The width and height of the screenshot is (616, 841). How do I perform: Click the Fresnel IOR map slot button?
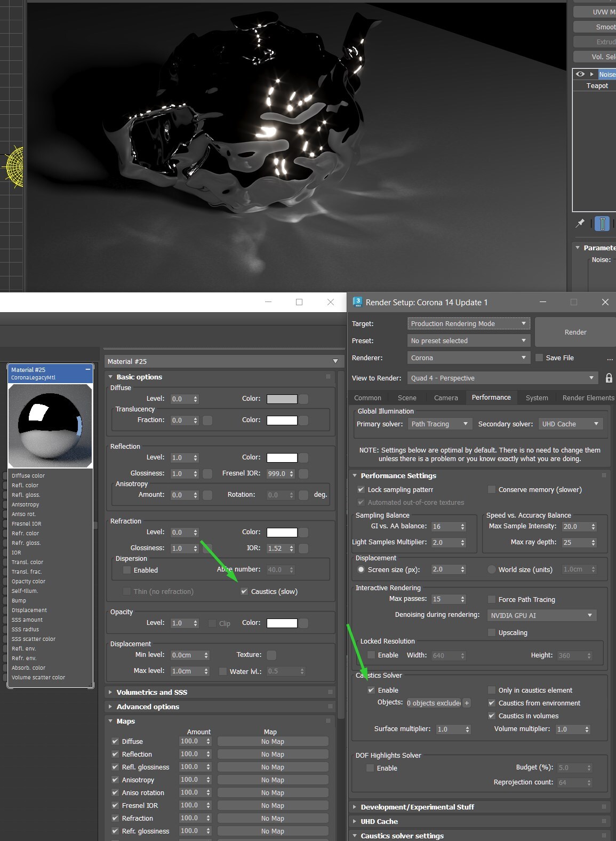[303, 473]
